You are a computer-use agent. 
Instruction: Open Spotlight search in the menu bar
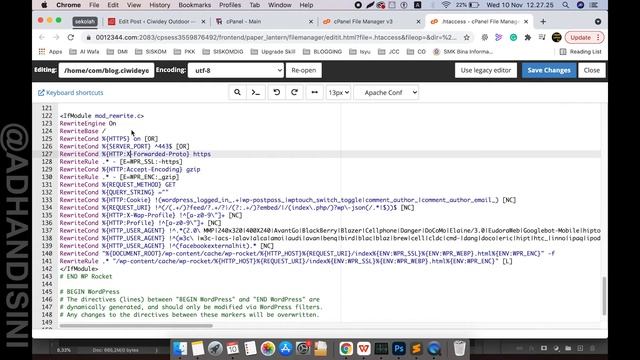(565, 5)
